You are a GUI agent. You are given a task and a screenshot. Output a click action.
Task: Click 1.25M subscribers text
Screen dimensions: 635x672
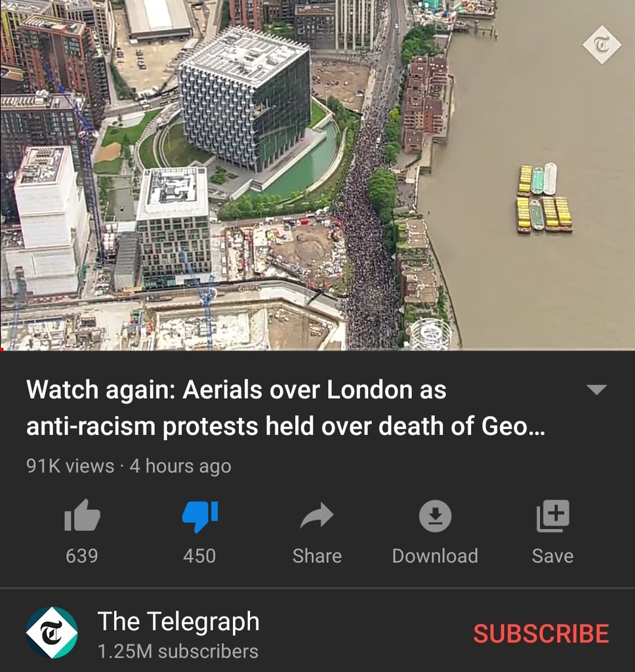(x=178, y=652)
